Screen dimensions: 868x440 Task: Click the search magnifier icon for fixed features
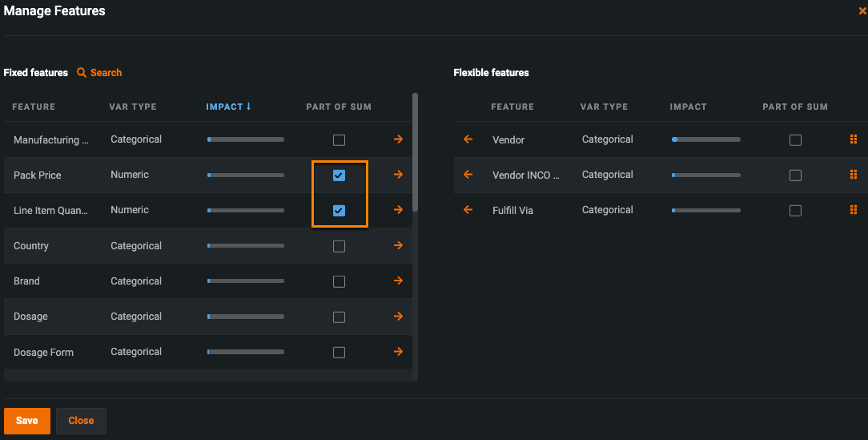click(x=82, y=73)
